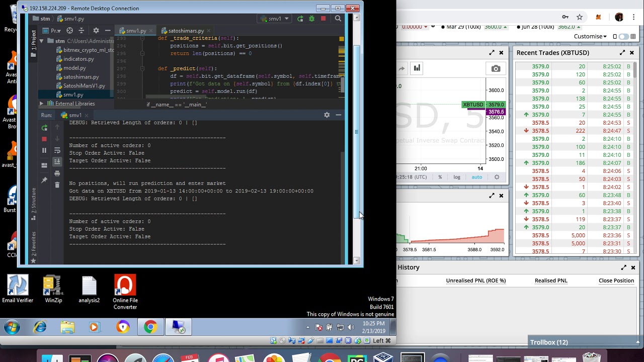Image resolution: width=644 pixels, height=362 pixels.
Task: Expand External Libraries in the project tree
Action: (41, 104)
